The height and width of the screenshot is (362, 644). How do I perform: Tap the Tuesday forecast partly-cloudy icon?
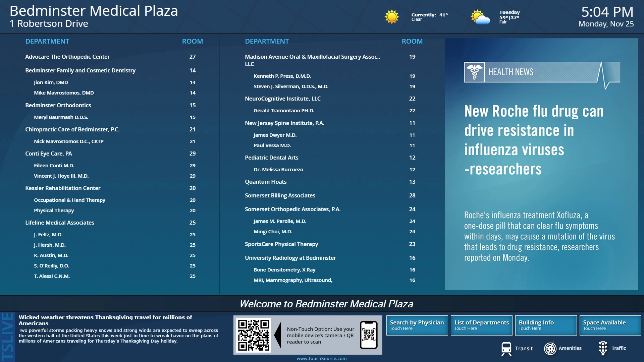(x=480, y=17)
